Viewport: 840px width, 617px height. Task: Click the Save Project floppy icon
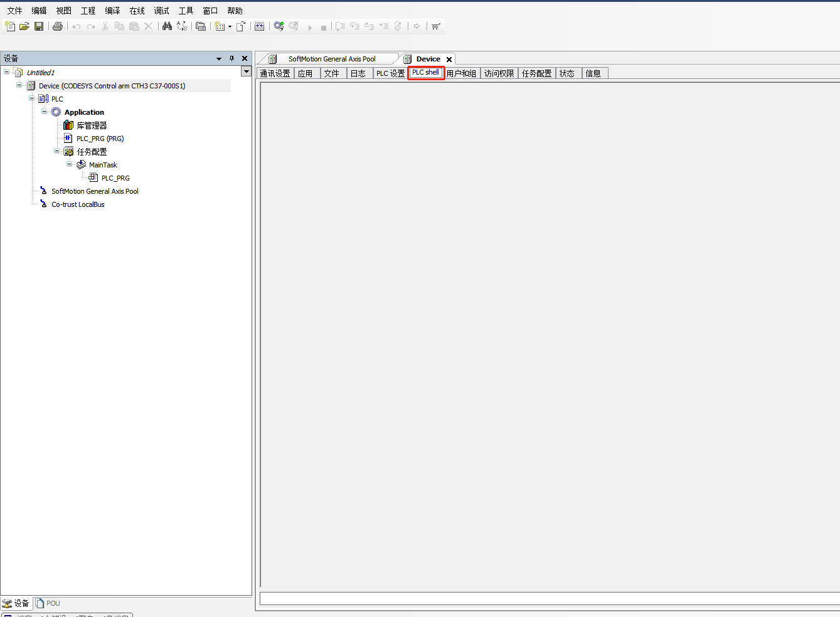[39, 26]
